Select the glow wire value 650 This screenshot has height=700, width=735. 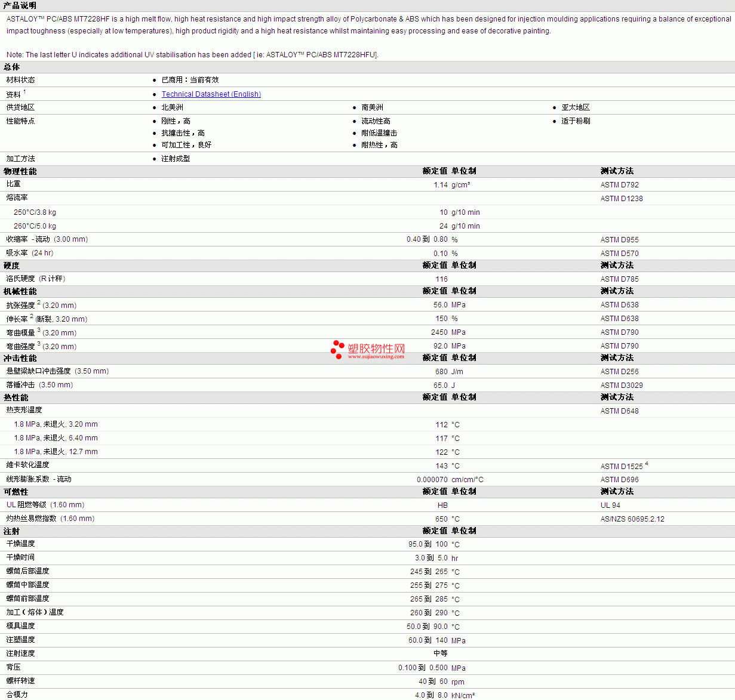(441, 519)
